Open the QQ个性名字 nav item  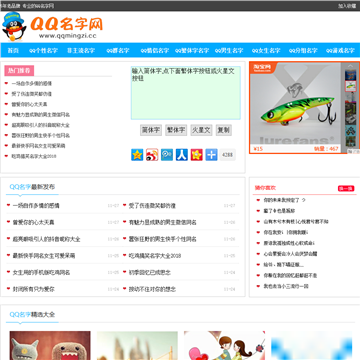[43, 51]
